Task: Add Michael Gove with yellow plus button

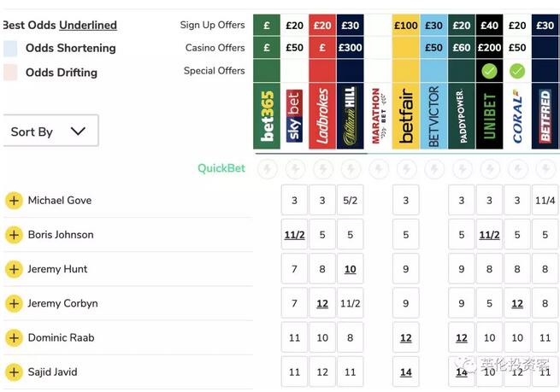Action: click(x=14, y=201)
